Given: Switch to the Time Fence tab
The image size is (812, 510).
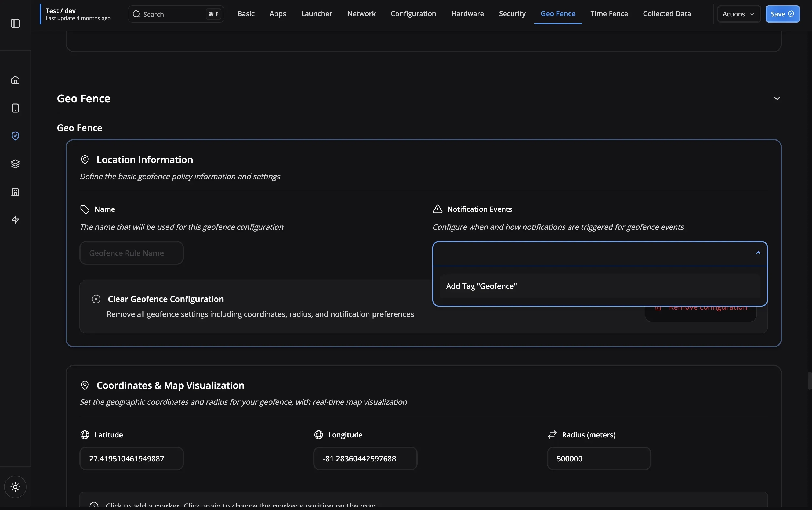Looking at the screenshot, I should coord(609,14).
